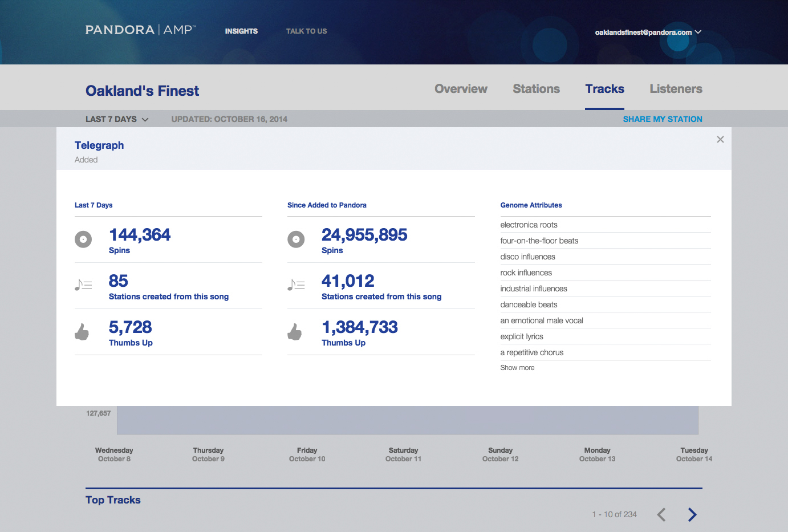Click the Updated: October 16, 2014 label

pyautogui.click(x=229, y=119)
